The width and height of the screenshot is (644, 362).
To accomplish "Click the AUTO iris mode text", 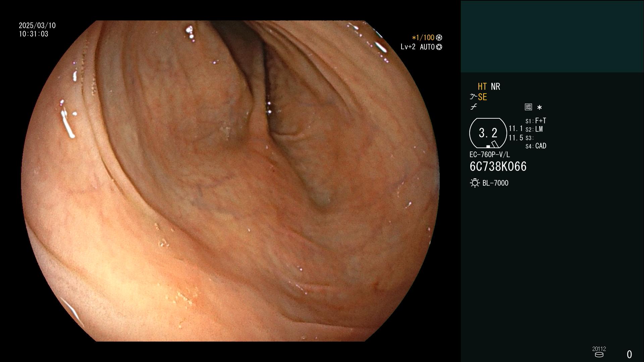I will pos(427,47).
